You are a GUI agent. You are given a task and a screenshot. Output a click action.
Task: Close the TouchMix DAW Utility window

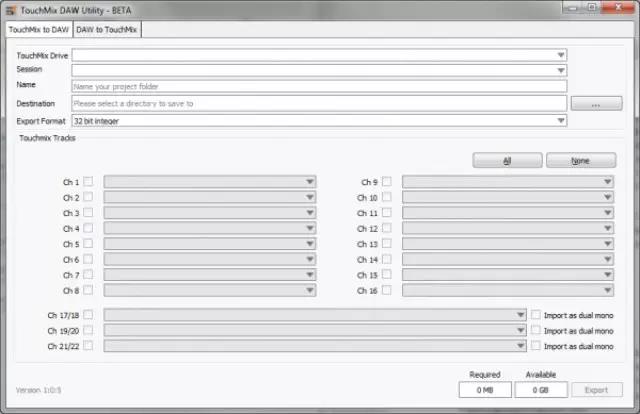pyautogui.click(x=618, y=8)
